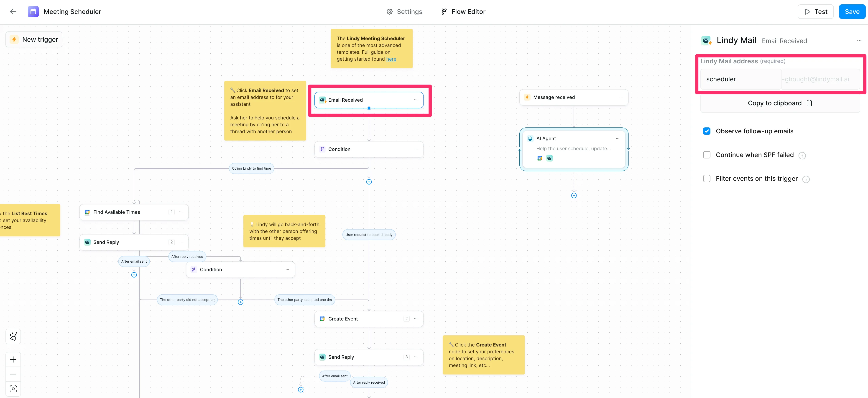Image resolution: width=868 pixels, height=398 pixels.
Task: Click add-step plus circle below AI Agent
Action: click(574, 196)
